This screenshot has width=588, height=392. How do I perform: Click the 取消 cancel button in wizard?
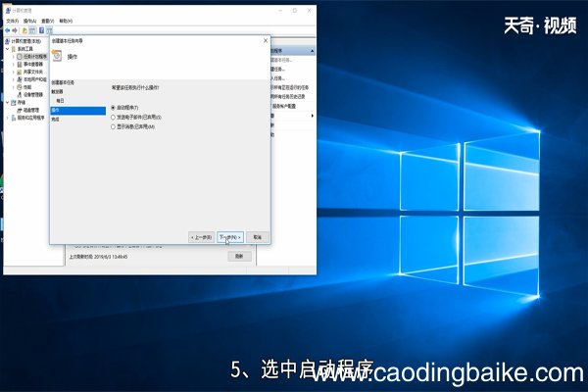257,237
